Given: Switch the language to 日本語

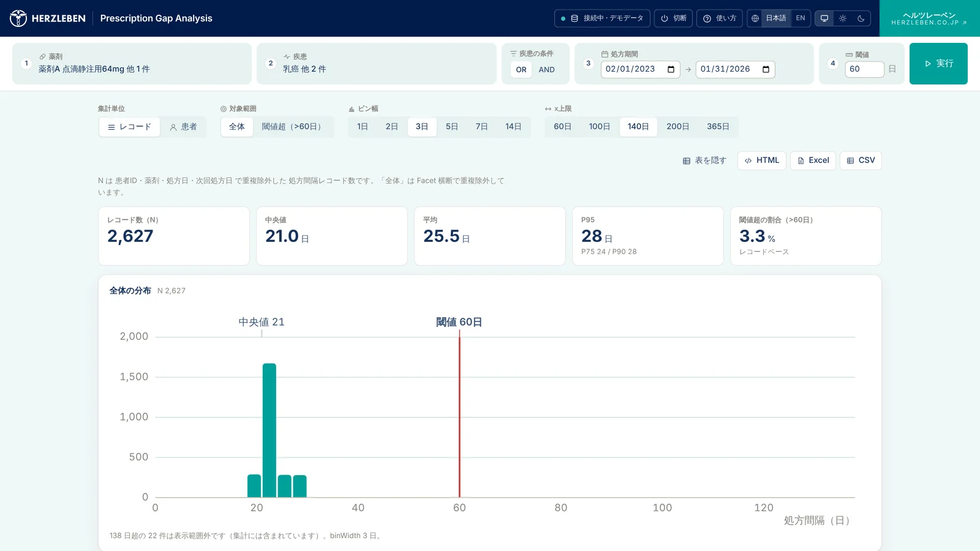Looking at the screenshot, I should 776,18.
